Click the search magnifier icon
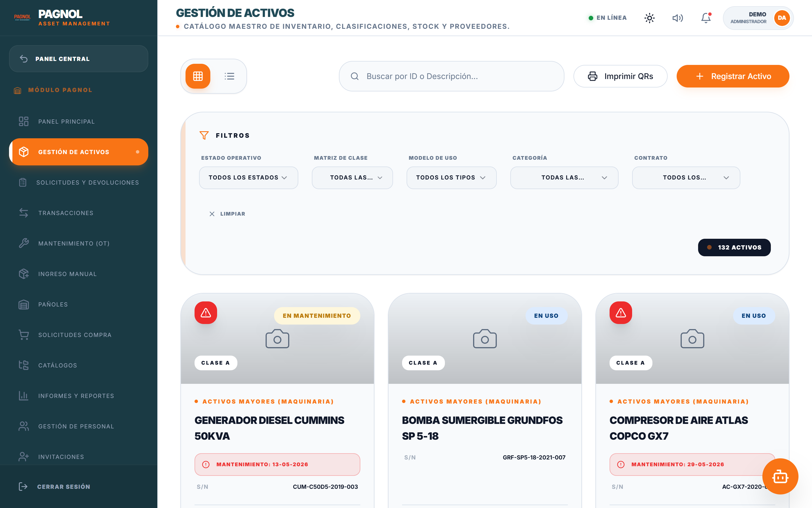This screenshot has width=812, height=508. (x=355, y=76)
